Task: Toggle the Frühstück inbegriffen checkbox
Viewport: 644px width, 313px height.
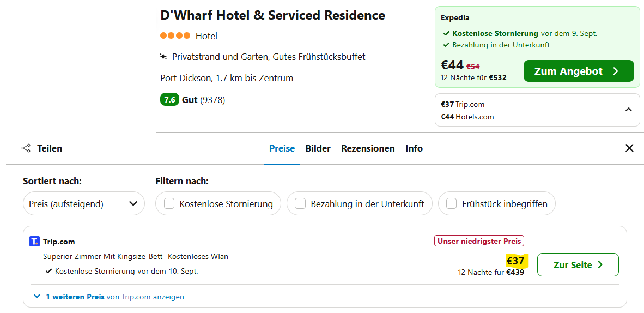Action: coord(452,204)
